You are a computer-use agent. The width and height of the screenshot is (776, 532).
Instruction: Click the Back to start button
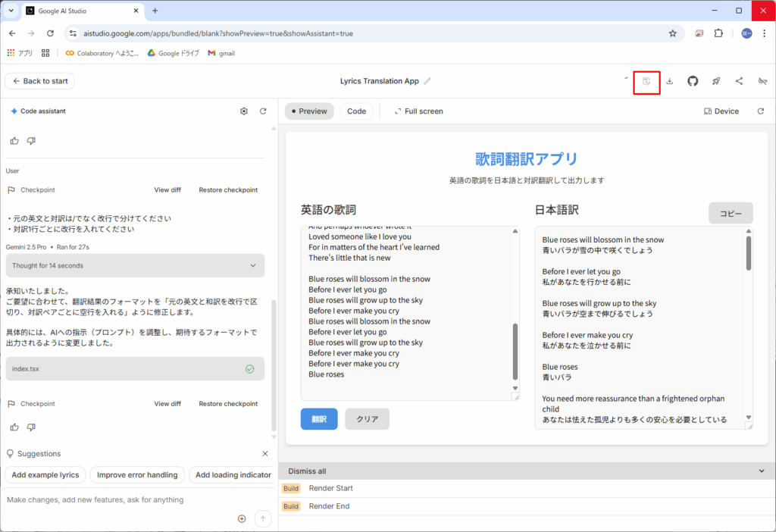pos(40,81)
